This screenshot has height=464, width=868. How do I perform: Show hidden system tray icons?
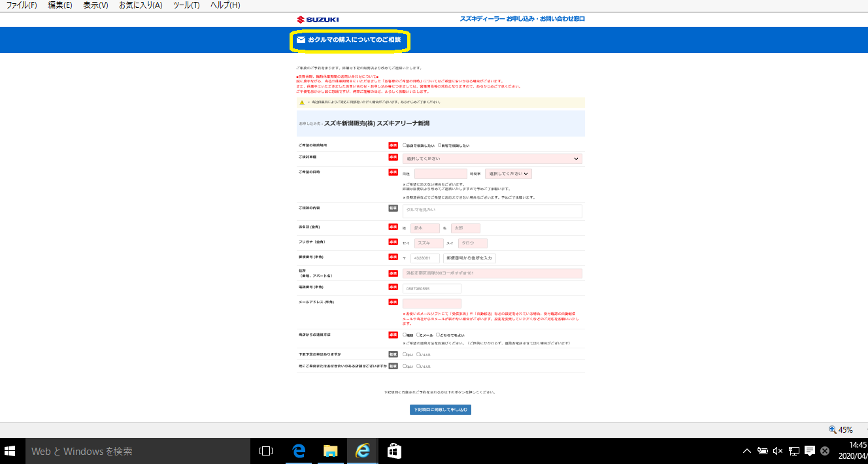pyautogui.click(x=747, y=451)
